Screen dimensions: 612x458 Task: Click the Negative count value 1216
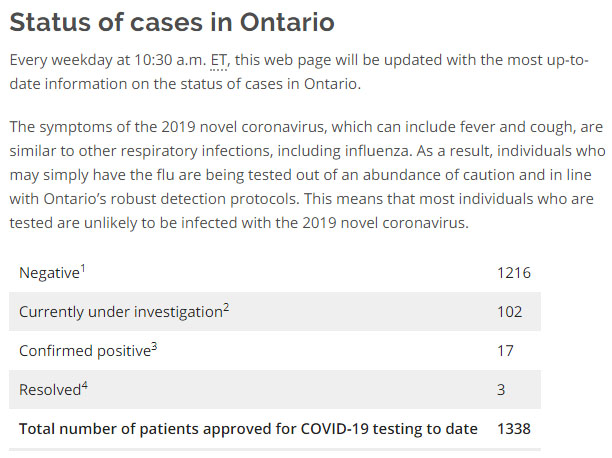point(513,273)
